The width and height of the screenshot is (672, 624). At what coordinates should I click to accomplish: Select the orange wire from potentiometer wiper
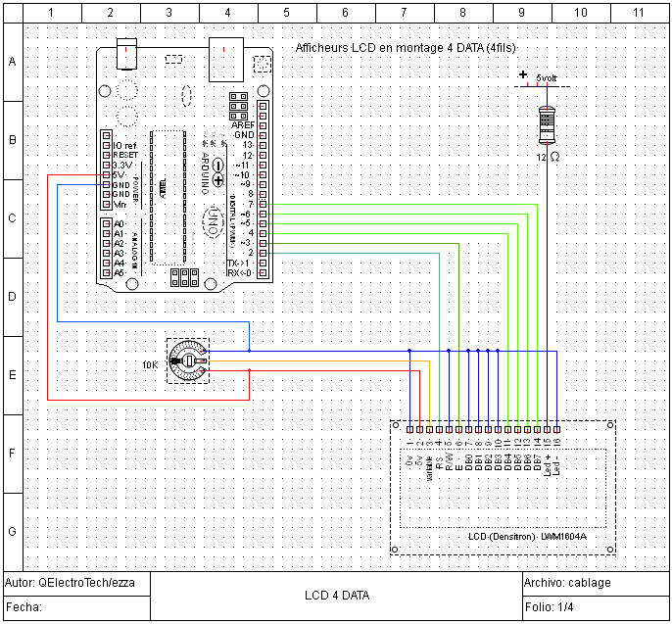317,361
